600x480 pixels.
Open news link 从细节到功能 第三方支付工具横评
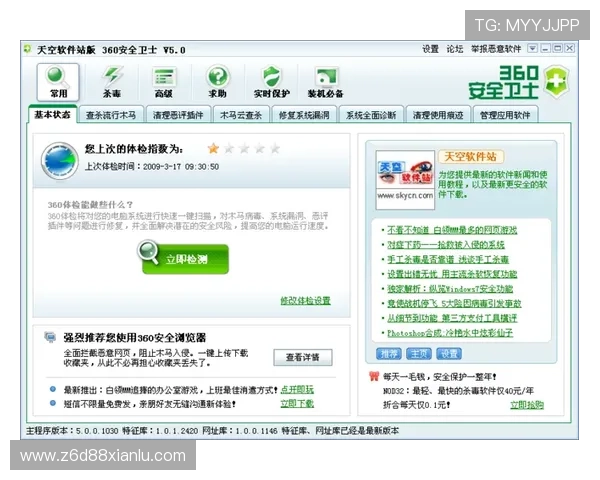(x=452, y=318)
